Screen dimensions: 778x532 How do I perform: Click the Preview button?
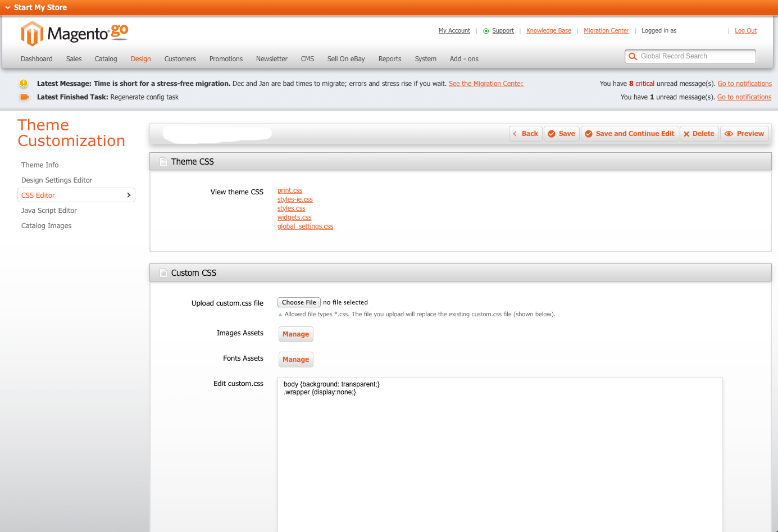coord(744,134)
